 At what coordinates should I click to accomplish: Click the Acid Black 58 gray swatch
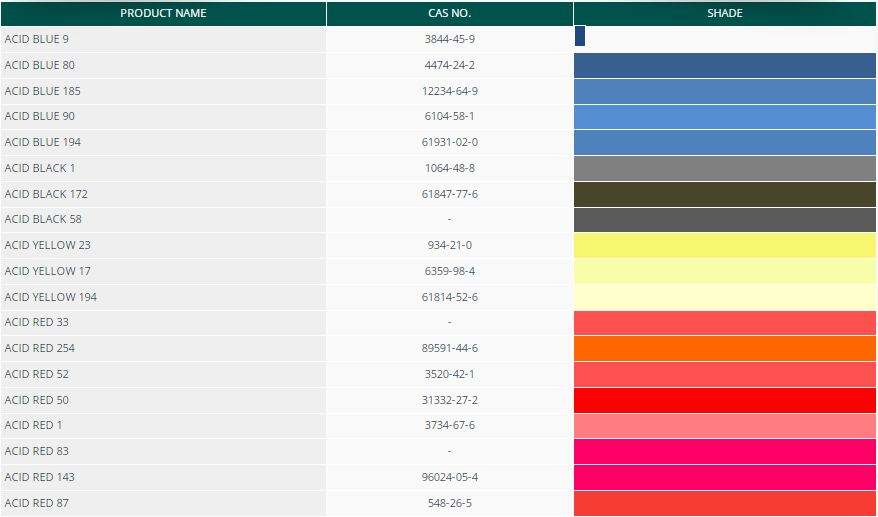click(725, 219)
